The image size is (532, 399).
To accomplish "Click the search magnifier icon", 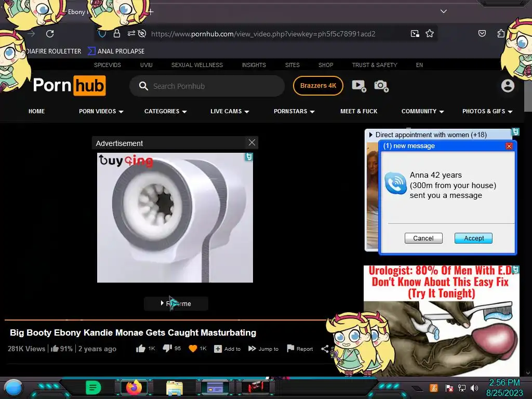I will pyautogui.click(x=143, y=86).
